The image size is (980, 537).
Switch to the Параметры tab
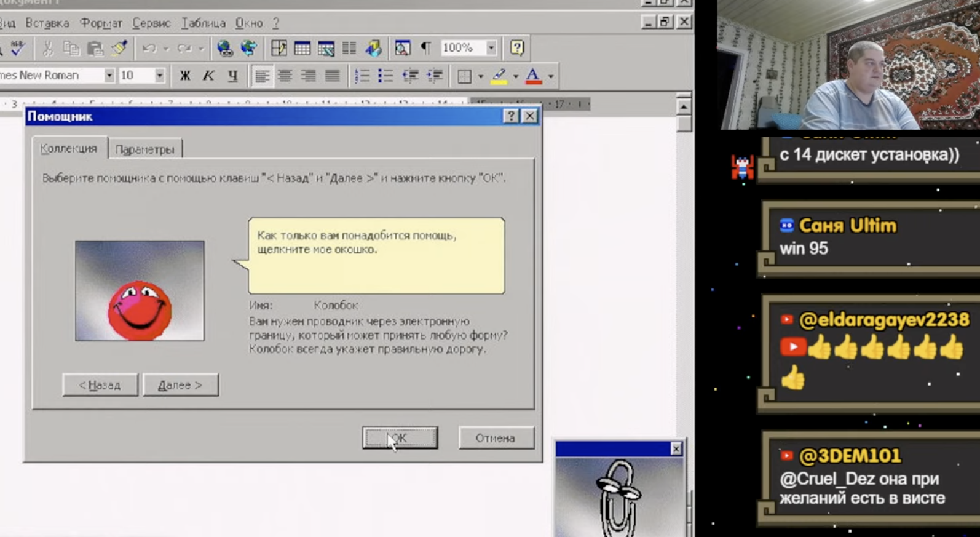click(145, 149)
